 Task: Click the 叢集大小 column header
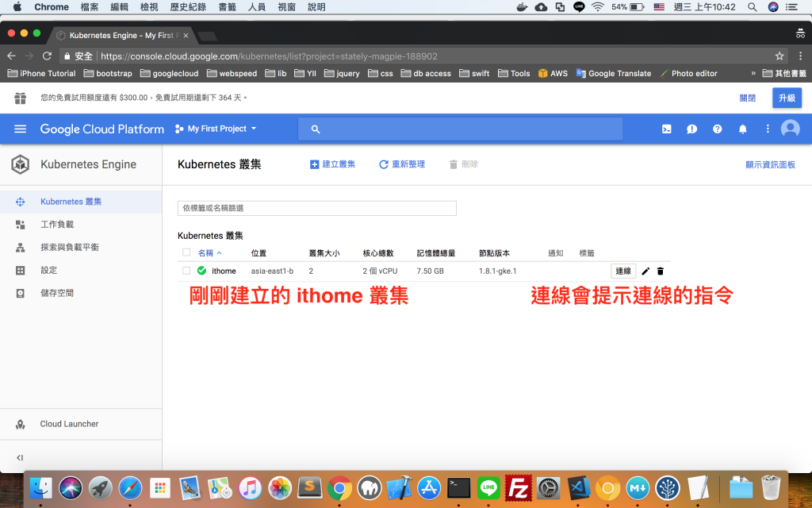pos(324,253)
